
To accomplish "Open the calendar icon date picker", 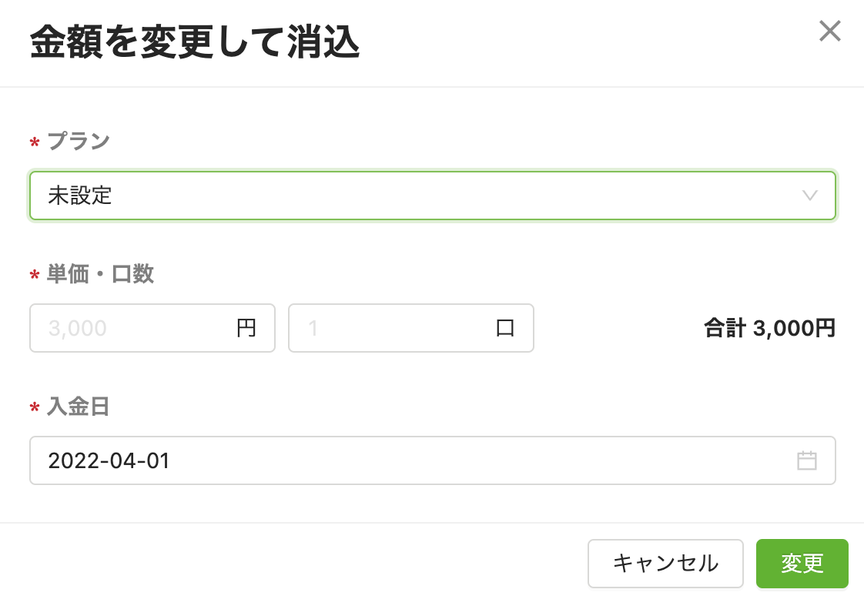I will coord(807,461).
